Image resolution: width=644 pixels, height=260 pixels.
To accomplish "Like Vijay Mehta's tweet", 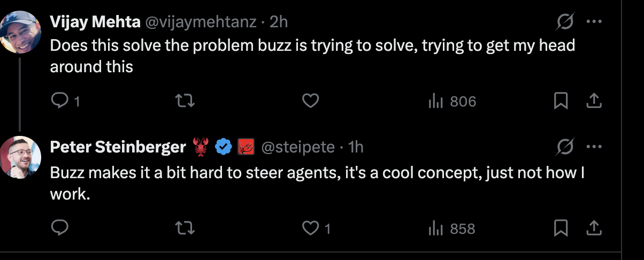I will 311,101.
